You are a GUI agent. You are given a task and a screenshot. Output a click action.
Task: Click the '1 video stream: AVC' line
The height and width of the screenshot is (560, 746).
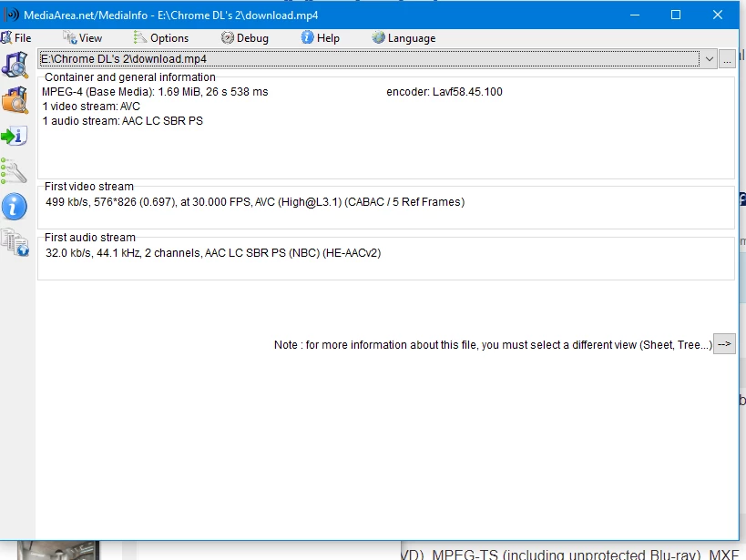[x=91, y=107]
